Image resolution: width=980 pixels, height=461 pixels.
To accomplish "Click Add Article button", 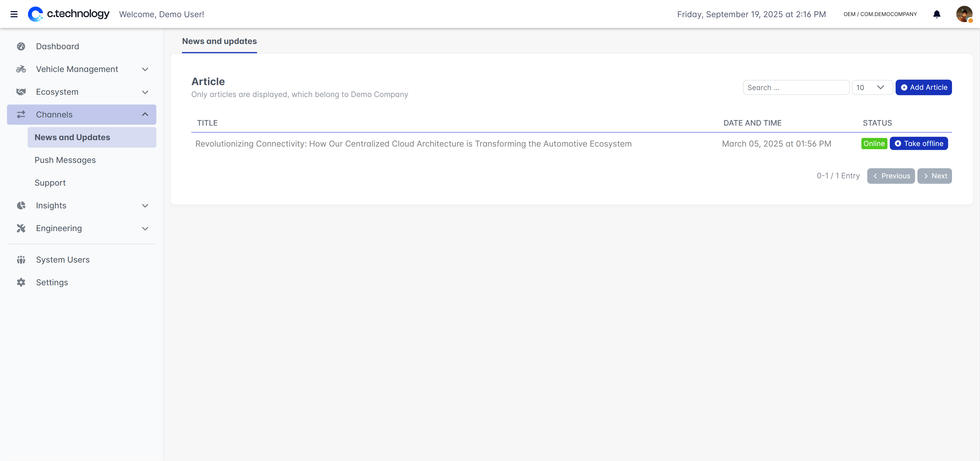I will (x=923, y=87).
